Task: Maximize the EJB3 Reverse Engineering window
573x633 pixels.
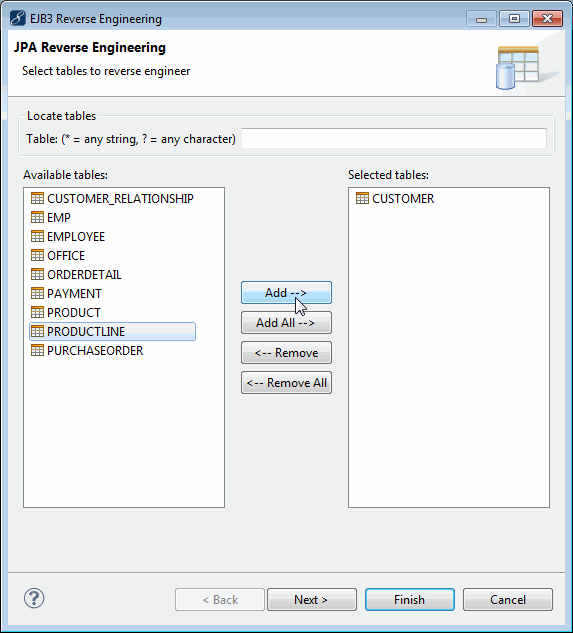Action: [x=514, y=19]
